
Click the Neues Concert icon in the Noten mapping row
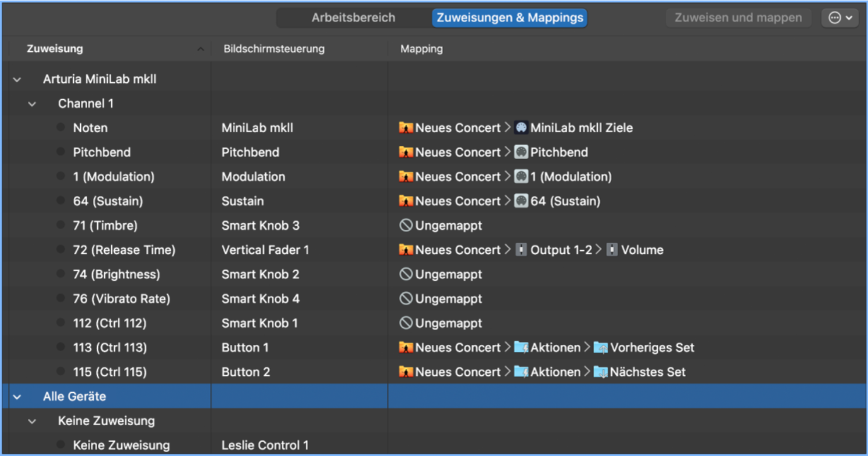coord(406,128)
